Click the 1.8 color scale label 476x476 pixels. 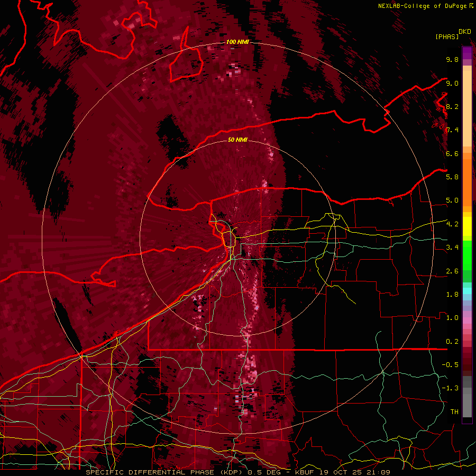click(452, 295)
